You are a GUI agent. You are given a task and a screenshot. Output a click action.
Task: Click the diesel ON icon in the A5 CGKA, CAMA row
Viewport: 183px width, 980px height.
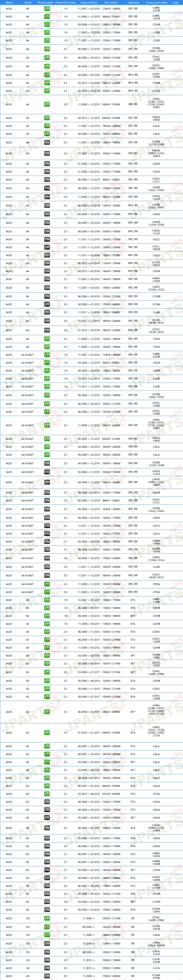pyautogui.click(x=47, y=878)
